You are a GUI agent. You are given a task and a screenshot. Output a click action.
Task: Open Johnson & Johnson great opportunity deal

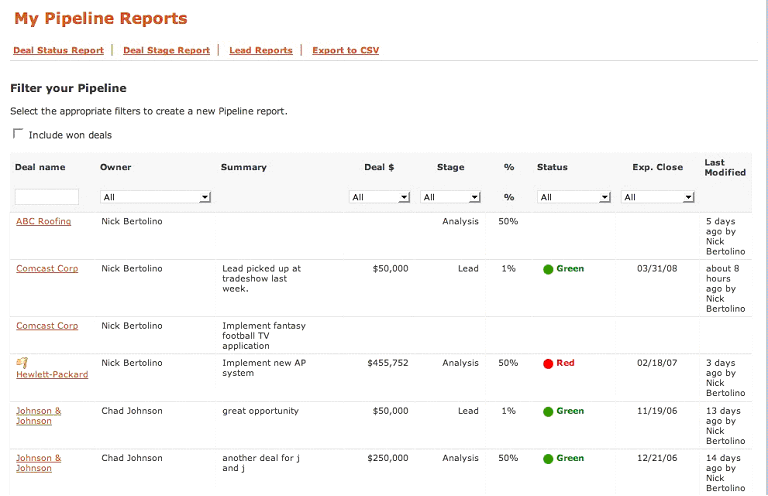click(39, 416)
